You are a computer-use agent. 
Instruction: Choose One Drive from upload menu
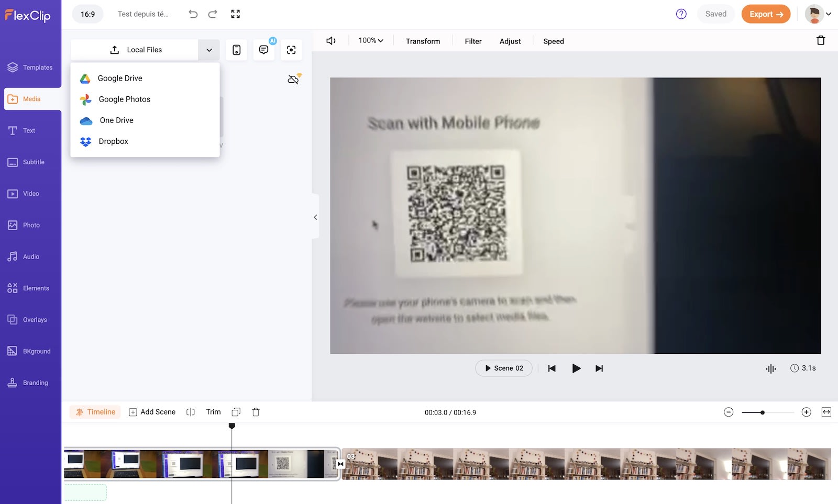coord(145,120)
